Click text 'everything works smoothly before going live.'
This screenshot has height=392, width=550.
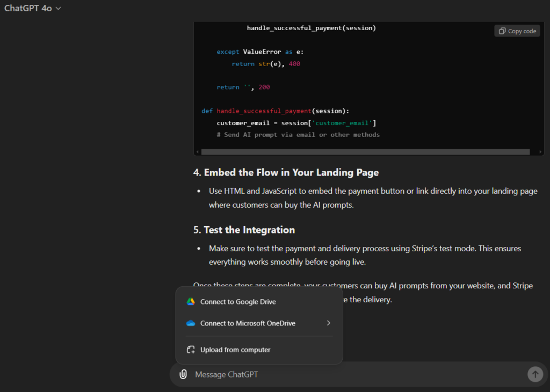[287, 262]
